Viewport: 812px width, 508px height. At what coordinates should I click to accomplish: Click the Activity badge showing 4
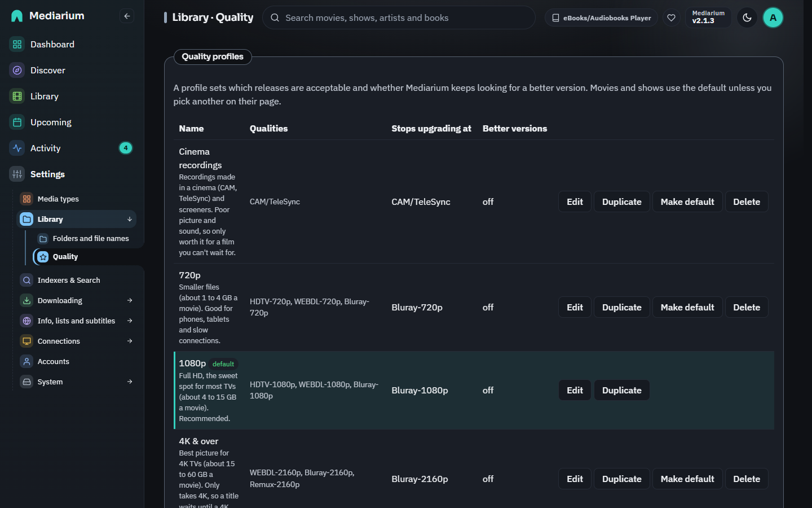tap(126, 148)
